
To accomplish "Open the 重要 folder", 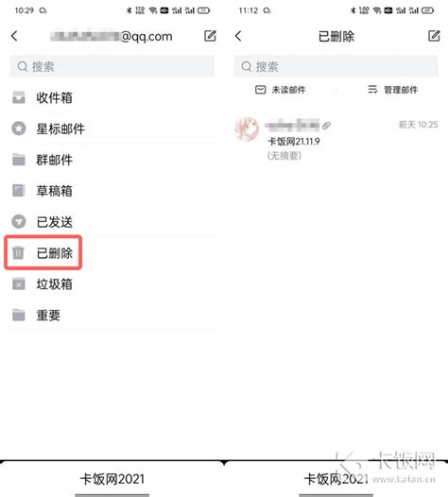I will coord(112,315).
